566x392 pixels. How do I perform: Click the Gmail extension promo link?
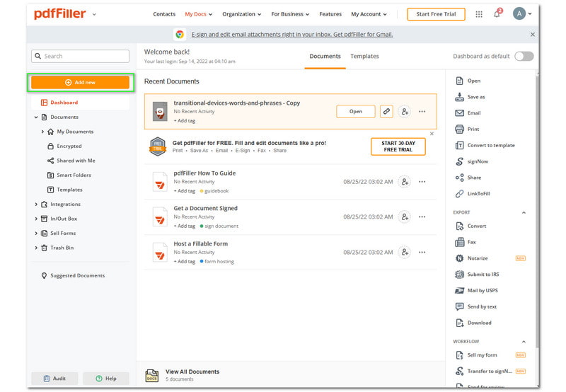[x=292, y=34]
